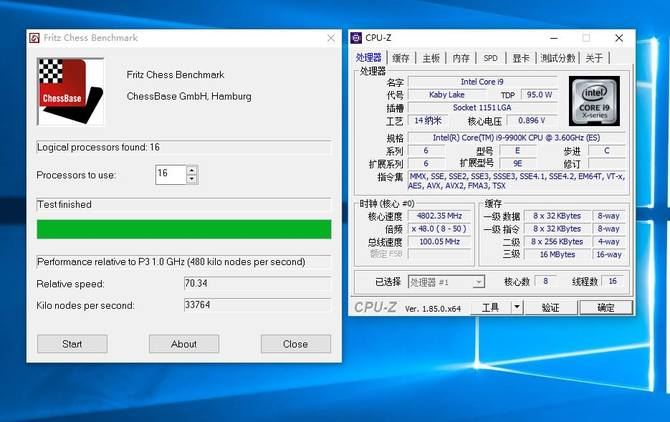
Task: Click the 线程数 value 16
Action: (613, 281)
